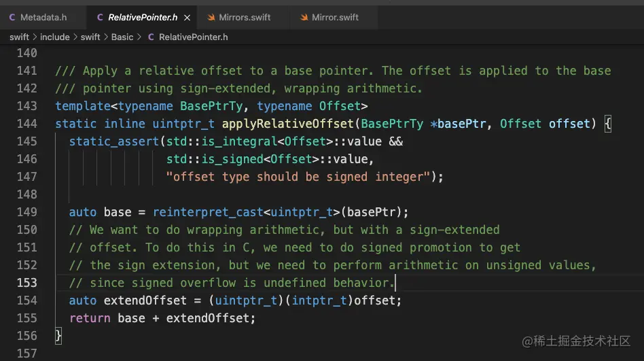Click 'extendOffset' variable on line 154

tap(145, 300)
